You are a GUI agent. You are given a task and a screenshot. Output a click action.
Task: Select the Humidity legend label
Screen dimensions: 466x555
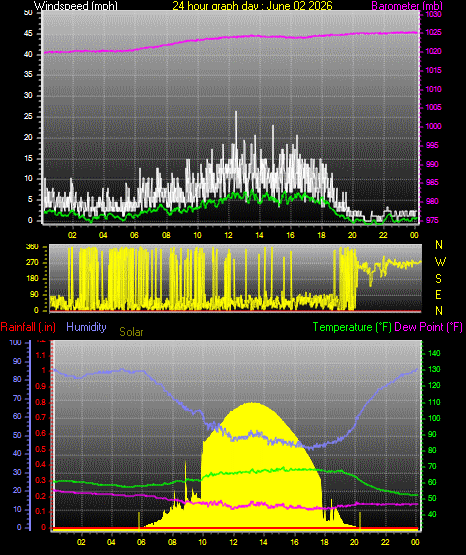86,327
